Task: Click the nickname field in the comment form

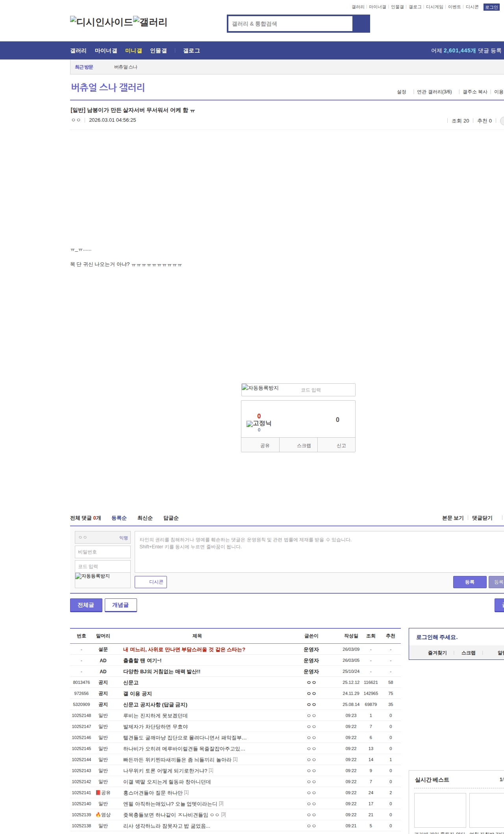Action: click(103, 537)
